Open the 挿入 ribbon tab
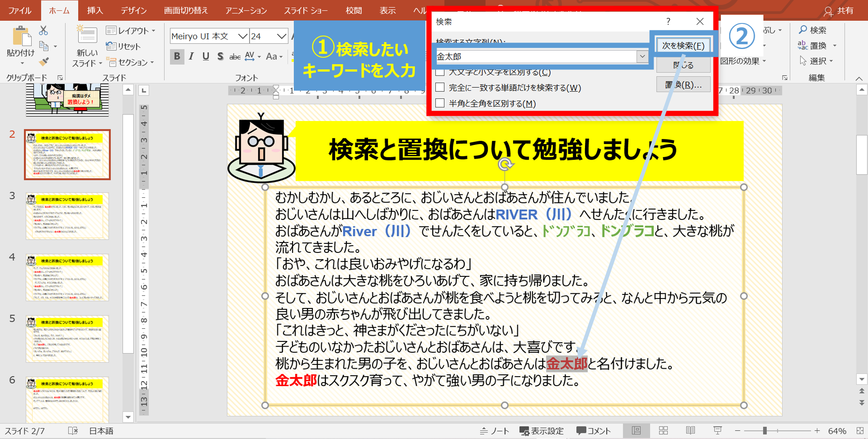 coord(95,10)
